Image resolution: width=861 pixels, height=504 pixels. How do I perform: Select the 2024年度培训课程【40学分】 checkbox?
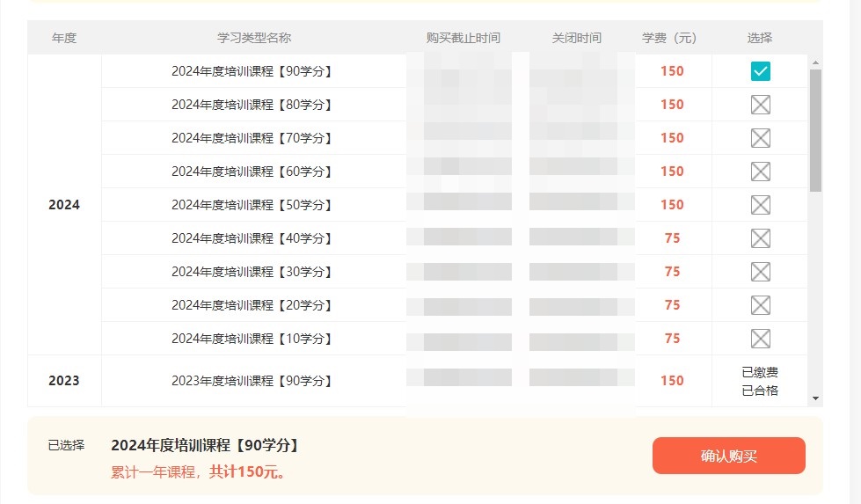pyautogui.click(x=761, y=238)
